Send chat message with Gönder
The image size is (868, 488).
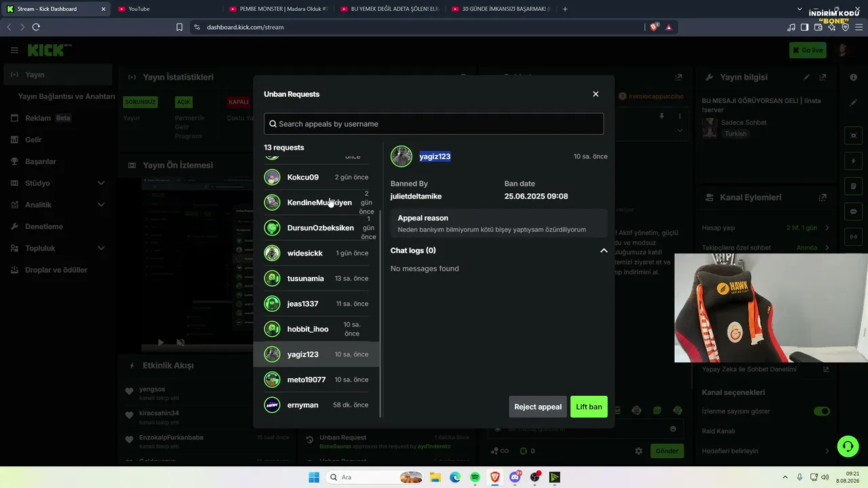(x=667, y=451)
